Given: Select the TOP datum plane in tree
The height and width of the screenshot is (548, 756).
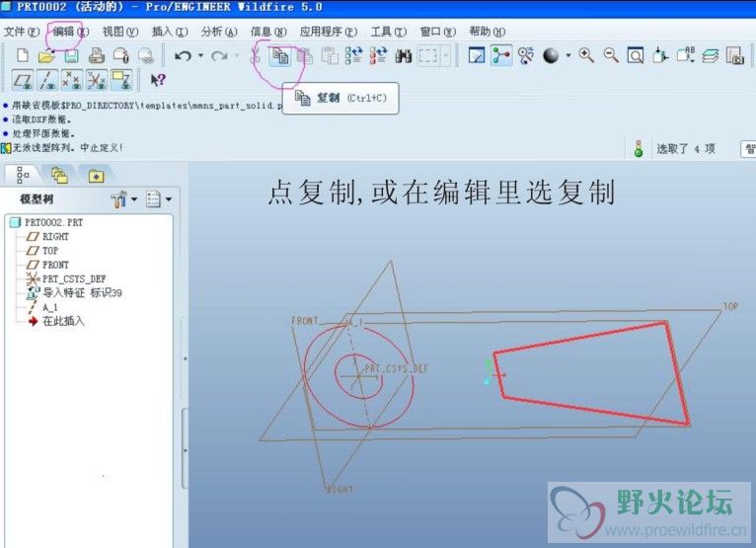Looking at the screenshot, I should [x=42, y=251].
